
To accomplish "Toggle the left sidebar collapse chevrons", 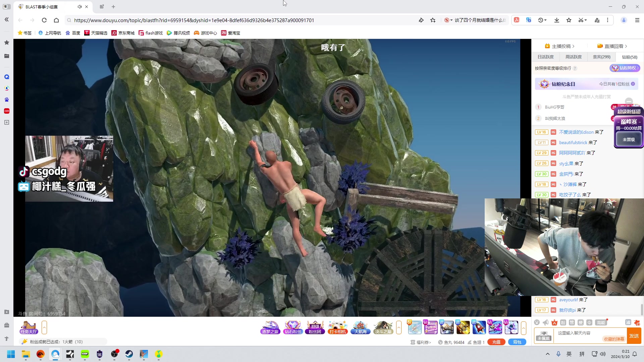I will click(6, 19).
